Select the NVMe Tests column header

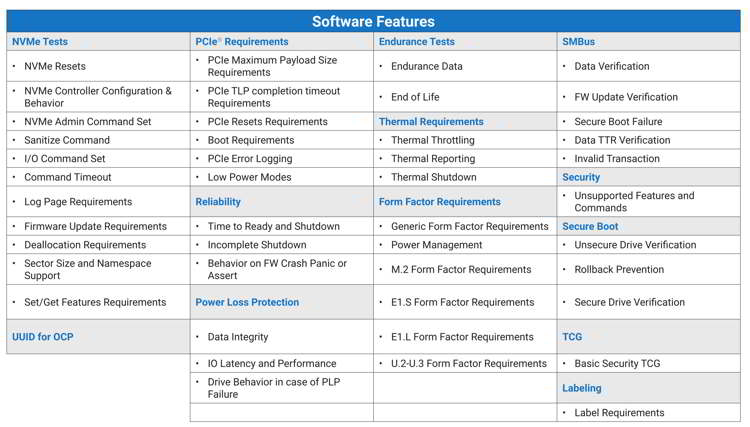point(40,42)
